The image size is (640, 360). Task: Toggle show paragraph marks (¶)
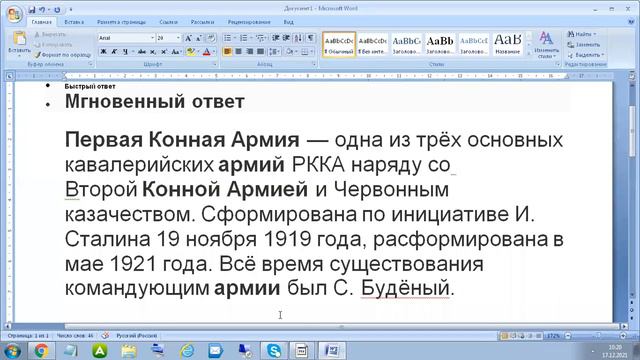tap(311, 38)
